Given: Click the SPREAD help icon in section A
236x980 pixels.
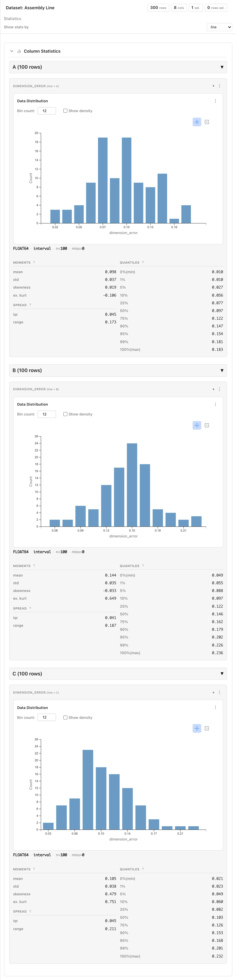Looking at the screenshot, I should pyautogui.click(x=30, y=305).
